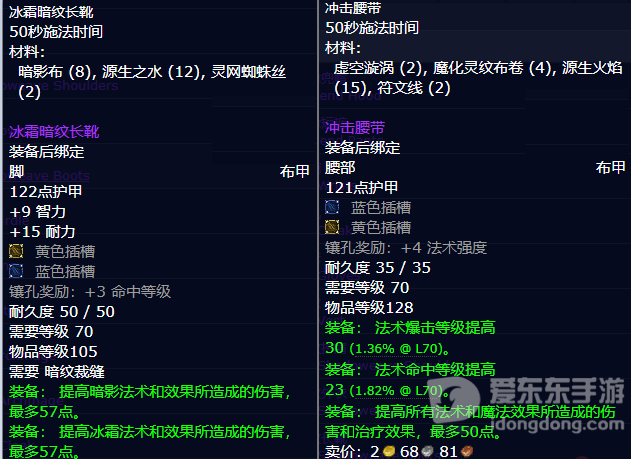The width and height of the screenshot is (631, 459).
Task: Click 需要 暗纹裁缝 requirement line
Action: (57, 372)
